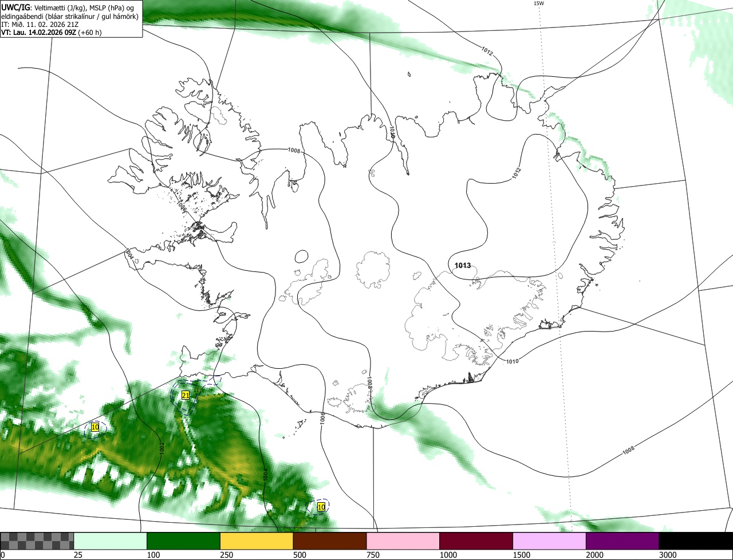Click the 1012 isobar label near top edge
This screenshot has width=733, height=560.
coord(487,52)
